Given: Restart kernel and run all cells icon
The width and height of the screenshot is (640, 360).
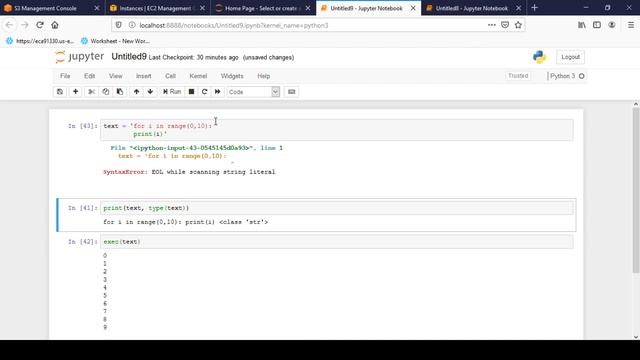Looking at the screenshot, I should click(x=218, y=92).
